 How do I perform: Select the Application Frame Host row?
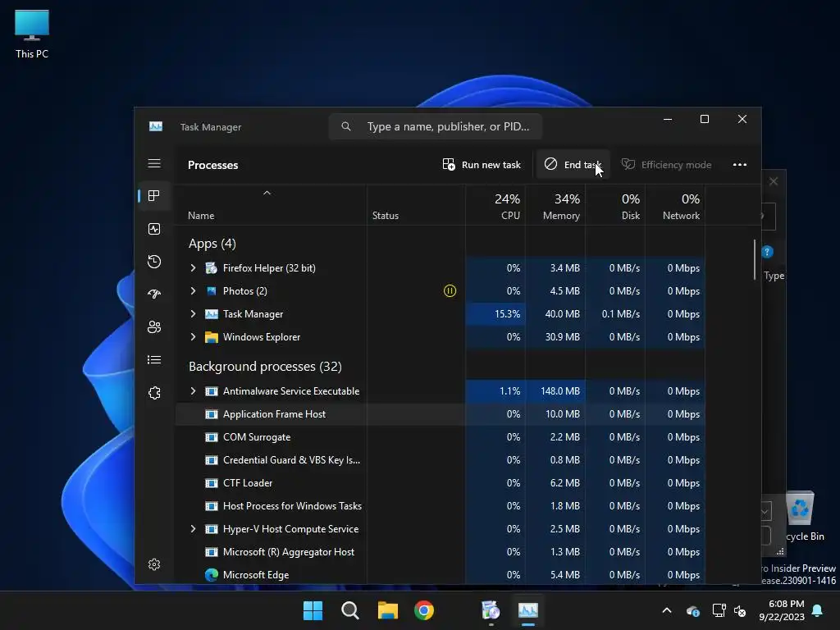(441, 414)
